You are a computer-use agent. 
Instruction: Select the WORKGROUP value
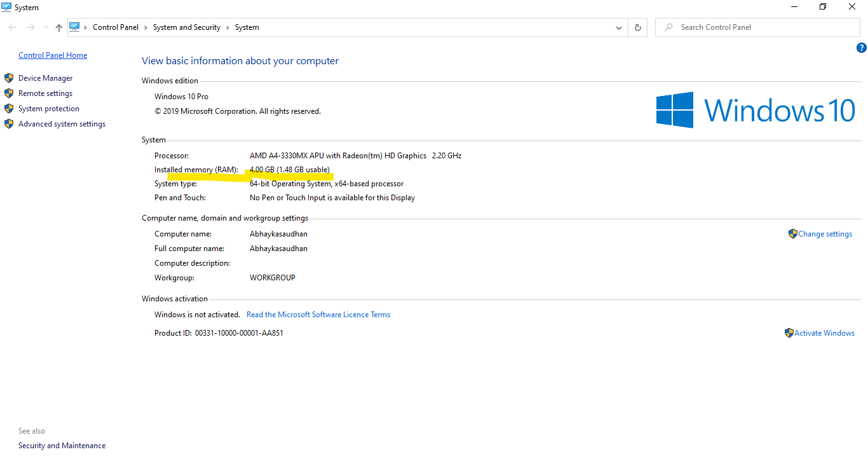pyautogui.click(x=273, y=278)
